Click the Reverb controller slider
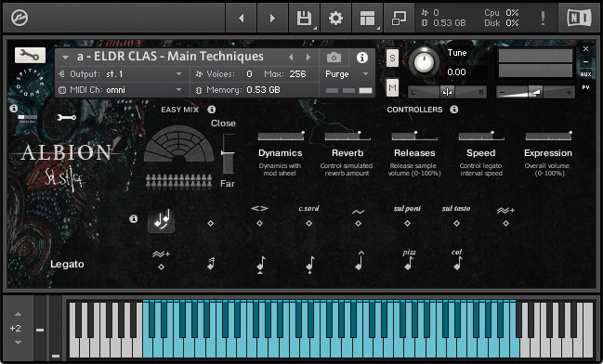The width and height of the screenshot is (603, 364). pos(347,136)
